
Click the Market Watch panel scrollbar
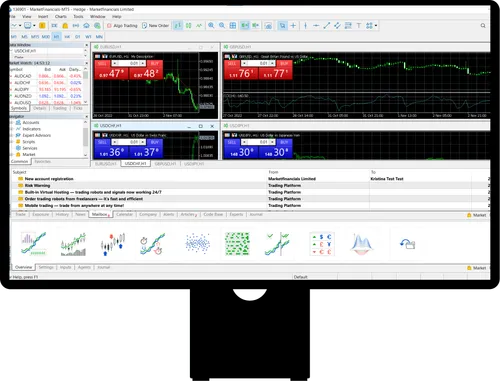86,86
